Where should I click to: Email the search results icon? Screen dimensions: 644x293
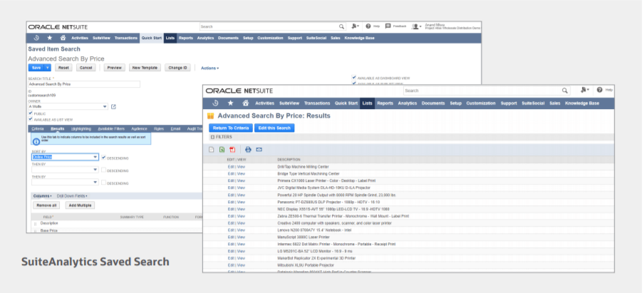259,150
